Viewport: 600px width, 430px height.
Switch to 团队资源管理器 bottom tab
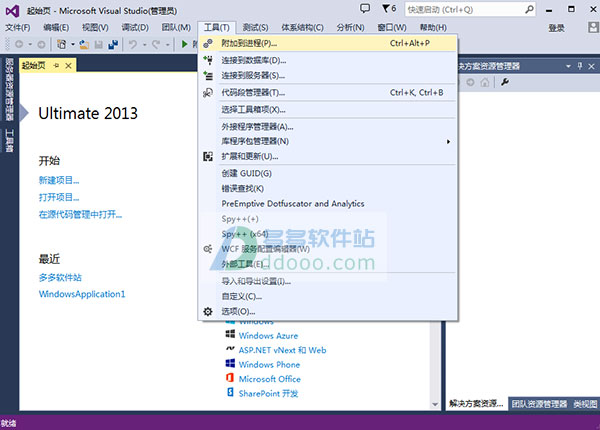(539, 404)
